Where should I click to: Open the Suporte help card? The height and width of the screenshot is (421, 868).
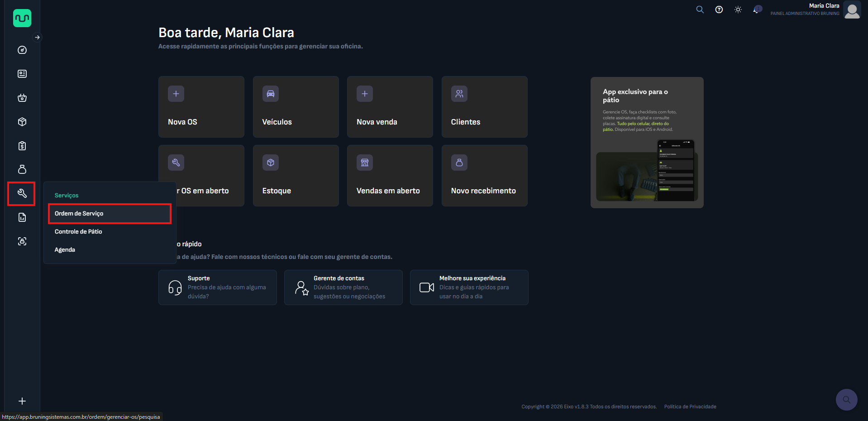(218, 287)
